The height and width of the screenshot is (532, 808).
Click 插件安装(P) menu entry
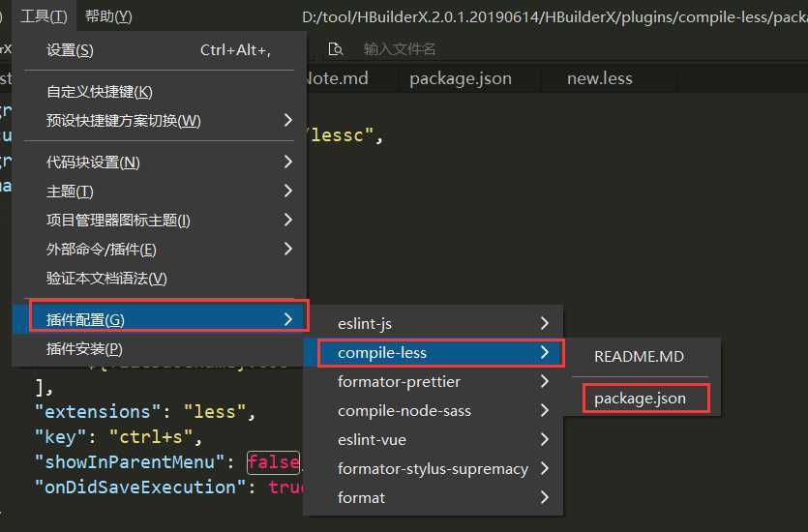pos(160,349)
